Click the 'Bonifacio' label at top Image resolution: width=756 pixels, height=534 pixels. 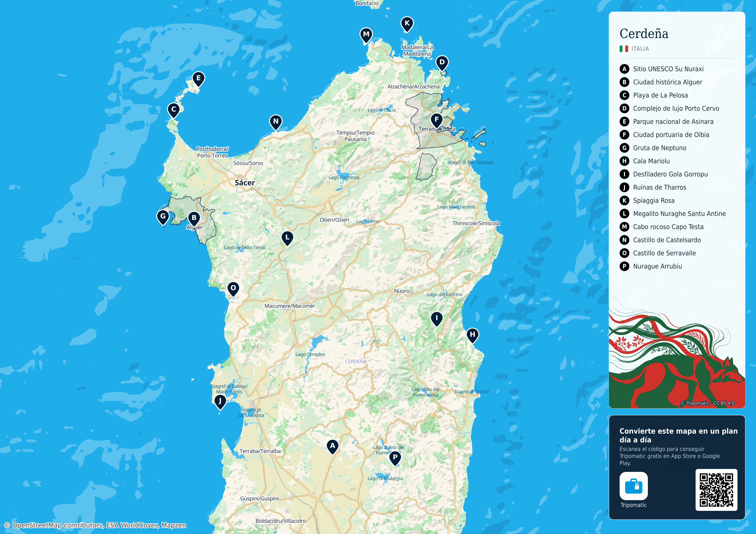click(367, 3)
